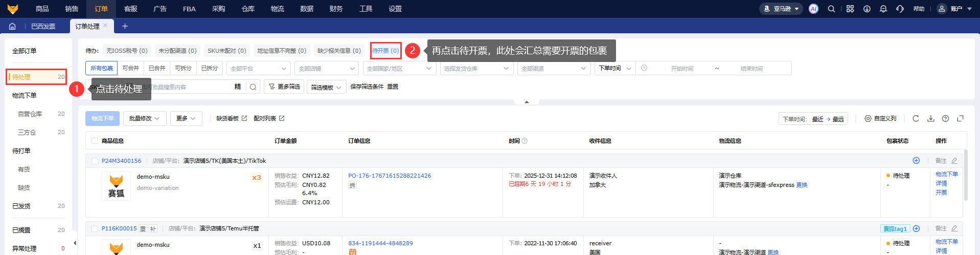Open the 更多 actions dropdown
Screen dimensions: 980x255
pos(186,118)
